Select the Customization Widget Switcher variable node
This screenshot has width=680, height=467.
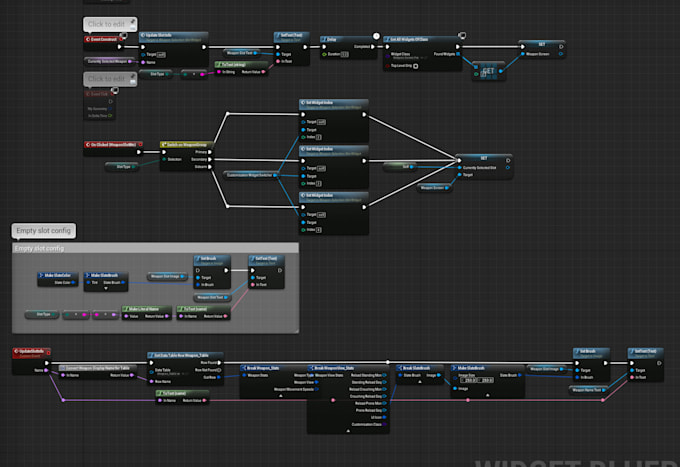pos(252,175)
